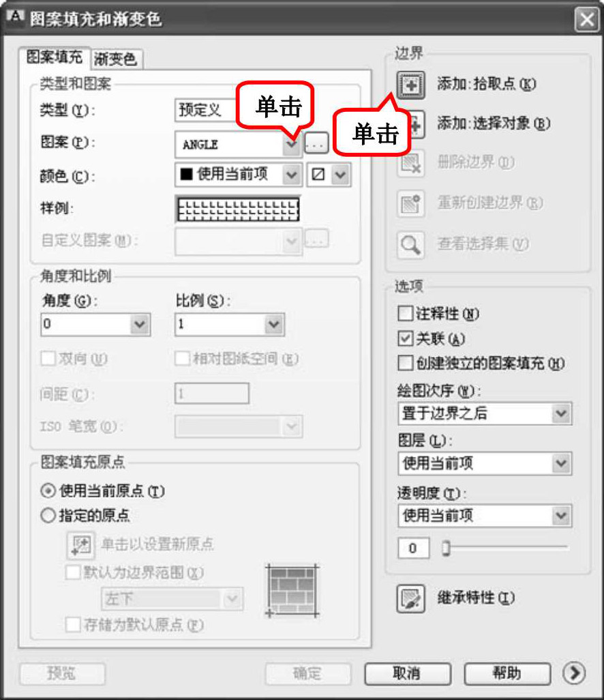Uncheck the Associative (关联) checkbox
The height and width of the screenshot is (700, 604).
coord(405,338)
